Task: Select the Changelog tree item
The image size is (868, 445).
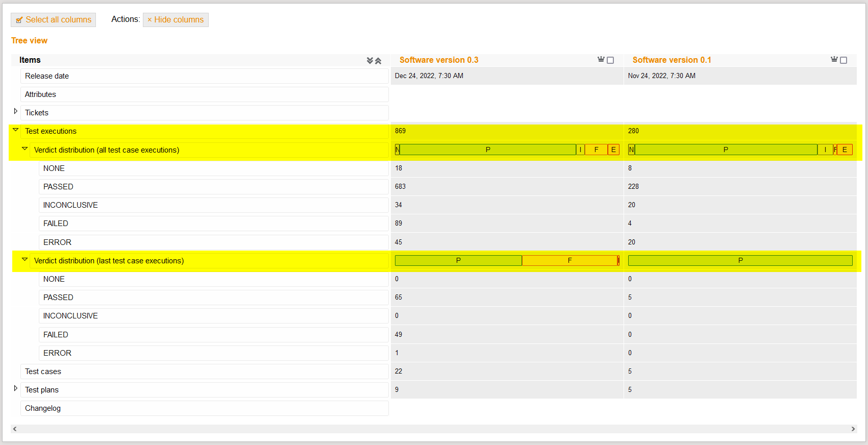Action: [x=43, y=408]
